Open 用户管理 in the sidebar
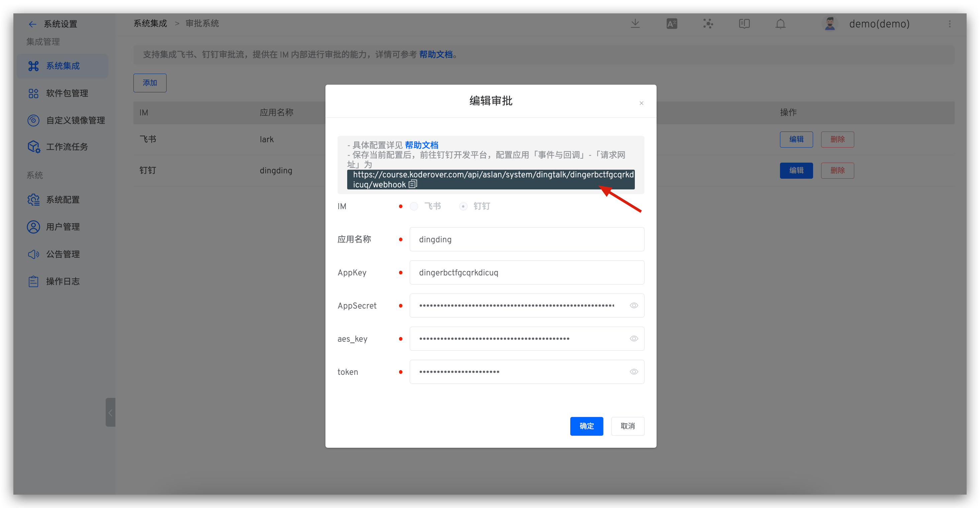980x508 pixels. coord(63,227)
